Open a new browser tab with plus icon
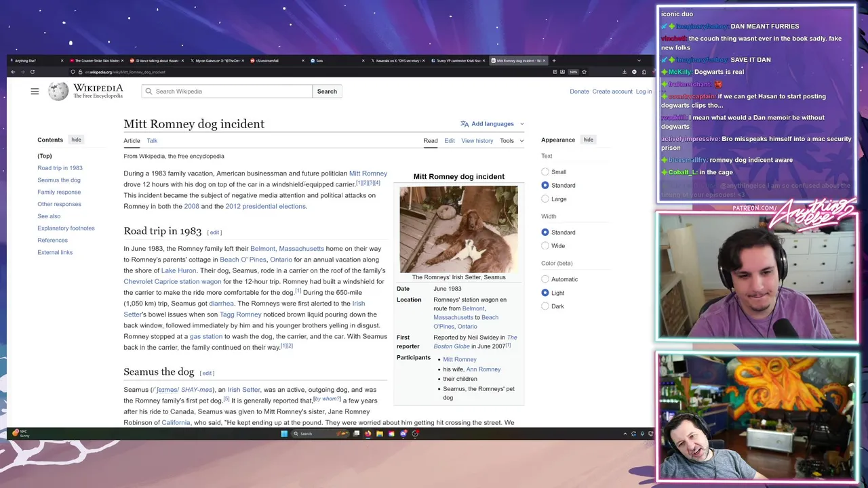The height and width of the screenshot is (488, 868). (553, 60)
